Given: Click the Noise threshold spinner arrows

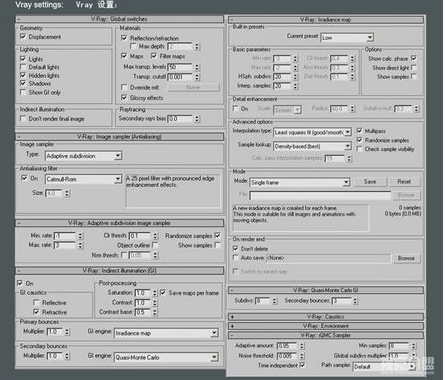Looking at the screenshot, I should coord(302,356).
